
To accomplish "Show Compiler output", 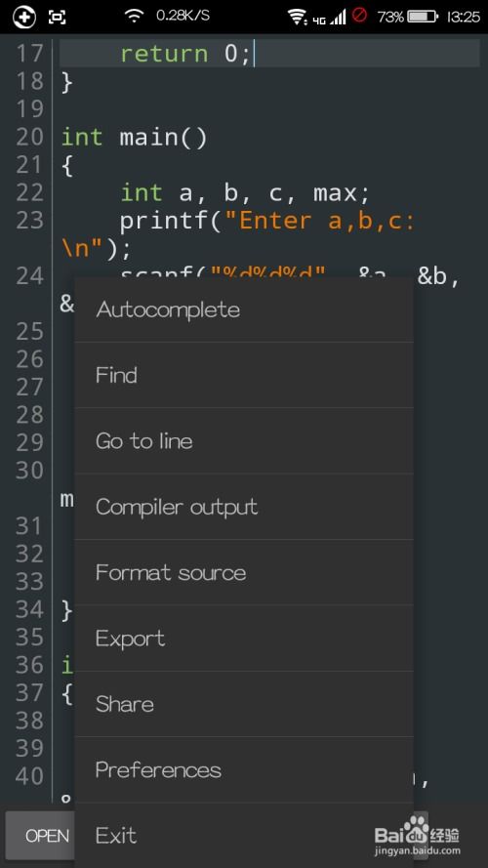I will pos(244,507).
